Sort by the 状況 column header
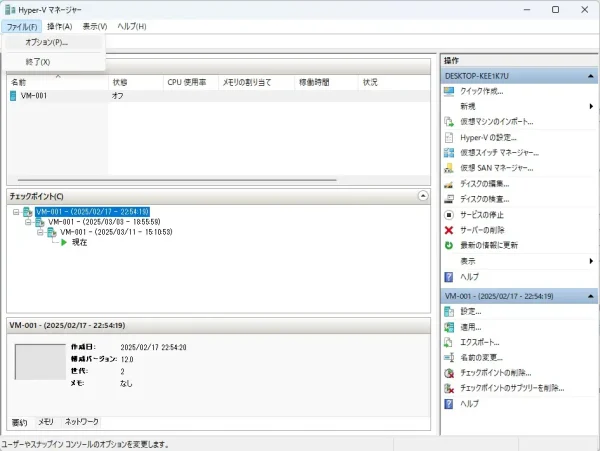The image size is (600, 451). coord(394,83)
